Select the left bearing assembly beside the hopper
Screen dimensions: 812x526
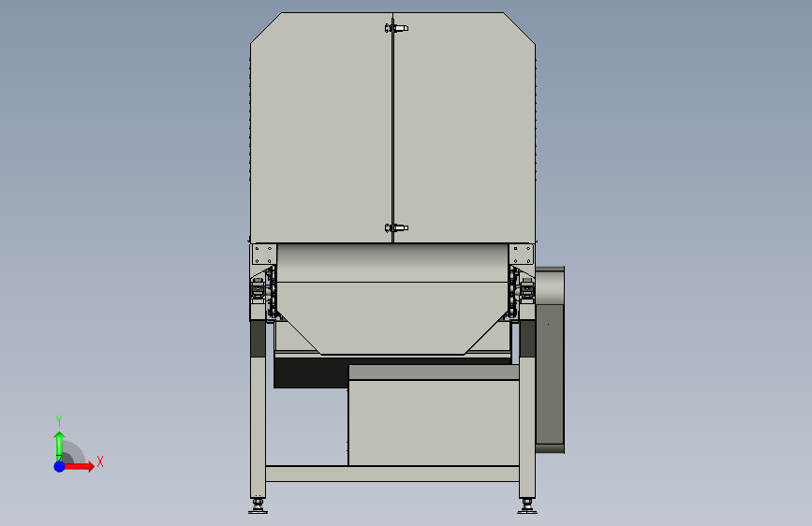258,290
